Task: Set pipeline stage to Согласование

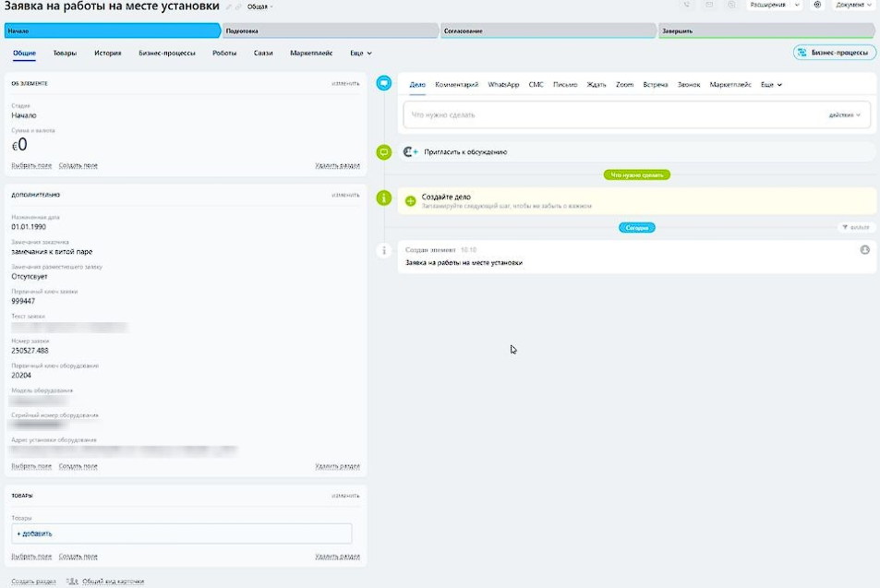Action: point(548,30)
